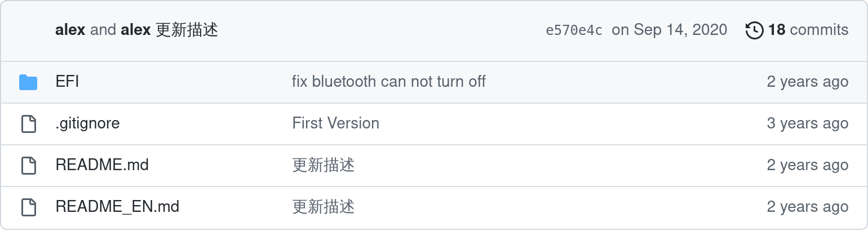The image size is (868, 231).
Task: Open "fix bluetooth can not turn off" commit
Action: [x=388, y=82]
